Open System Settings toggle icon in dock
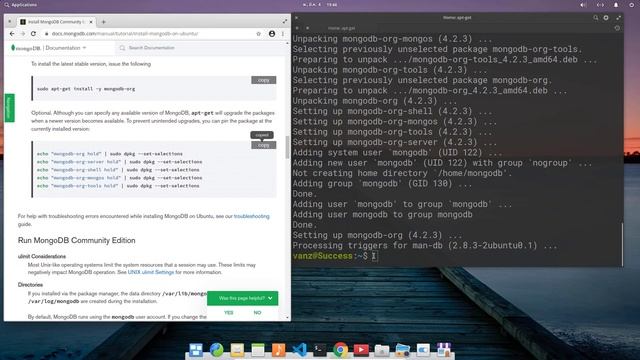 pyautogui.click(x=423, y=350)
